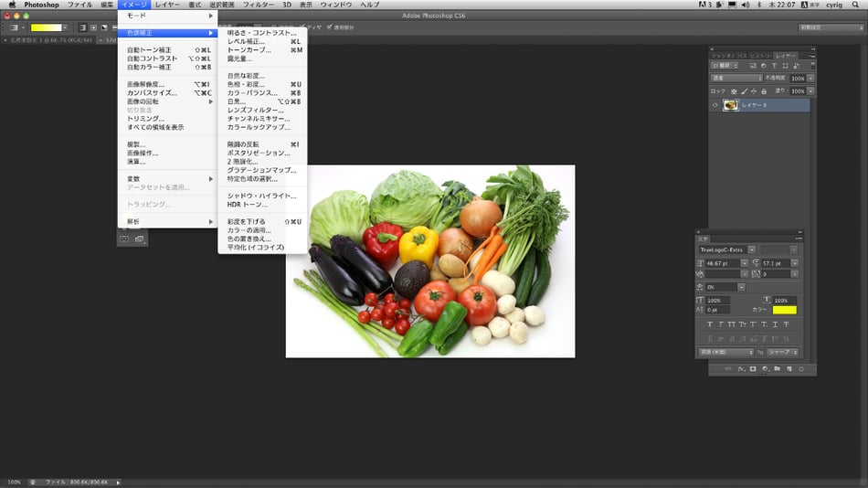Screen dimensions: 868x488
Task: Select トーンカーブ from the adjustments submenu
Action: [x=249, y=50]
